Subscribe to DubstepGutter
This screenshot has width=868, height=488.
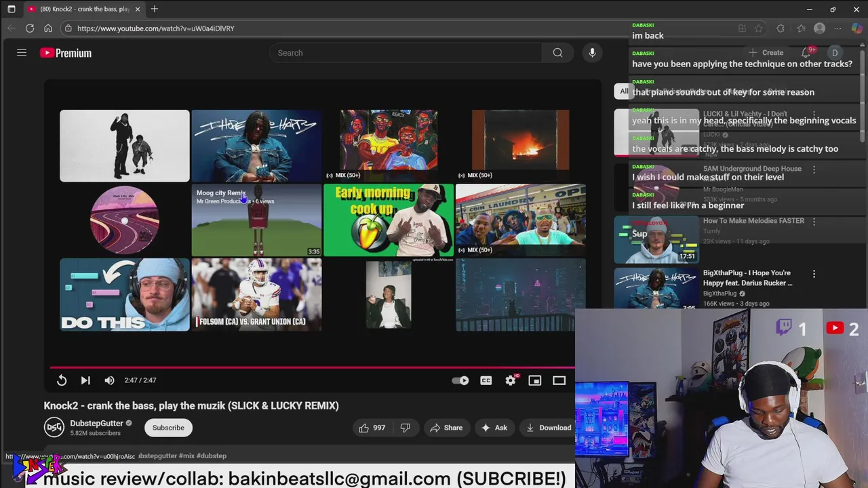(x=168, y=428)
